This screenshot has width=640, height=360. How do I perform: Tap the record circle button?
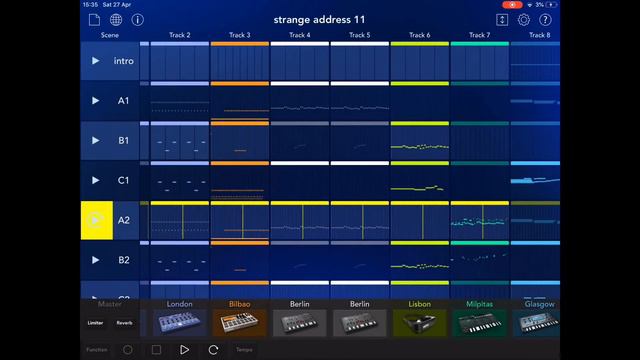128,350
